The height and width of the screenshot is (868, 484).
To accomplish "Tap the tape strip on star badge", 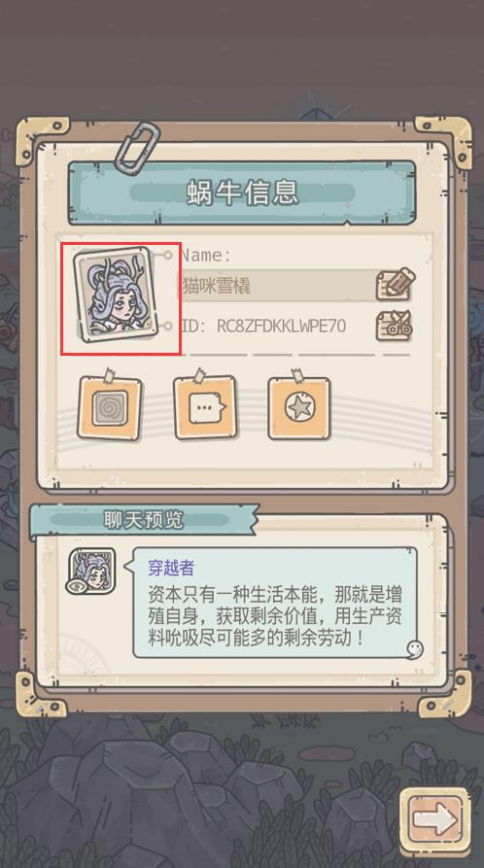I will point(298,376).
